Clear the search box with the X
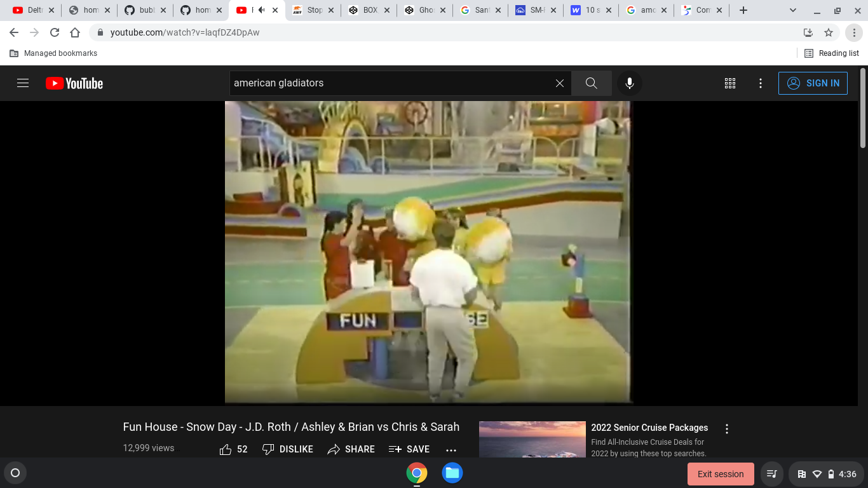This screenshot has height=488, width=868. 560,83
